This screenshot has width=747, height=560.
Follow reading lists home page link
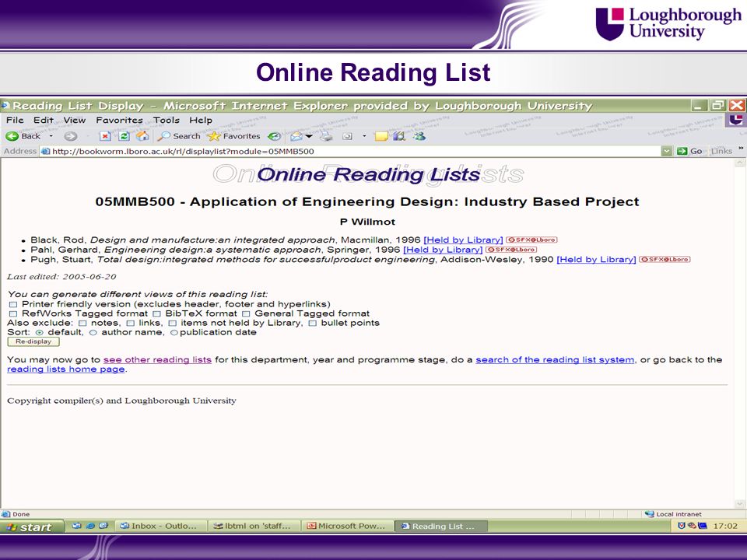[65, 369]
